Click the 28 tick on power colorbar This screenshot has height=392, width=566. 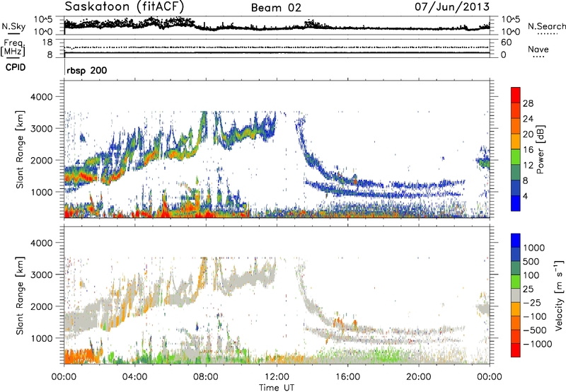[528, 103]
